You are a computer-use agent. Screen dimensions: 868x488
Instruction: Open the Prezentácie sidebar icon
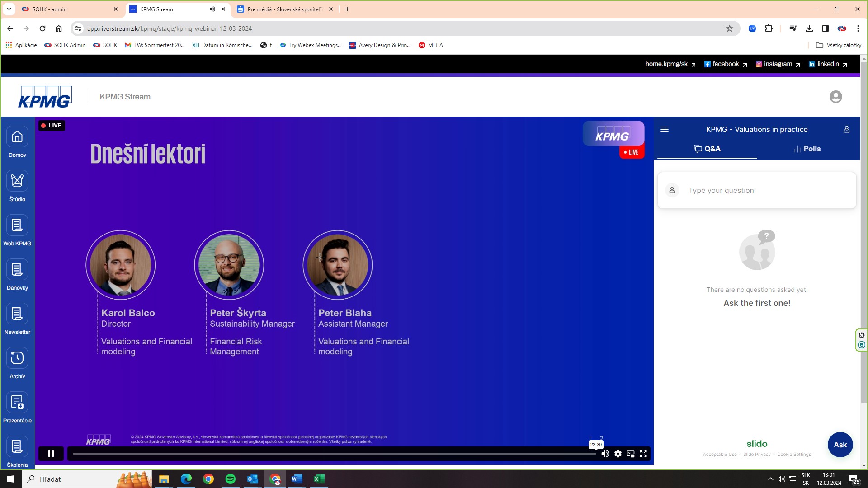tap(17, 403)
